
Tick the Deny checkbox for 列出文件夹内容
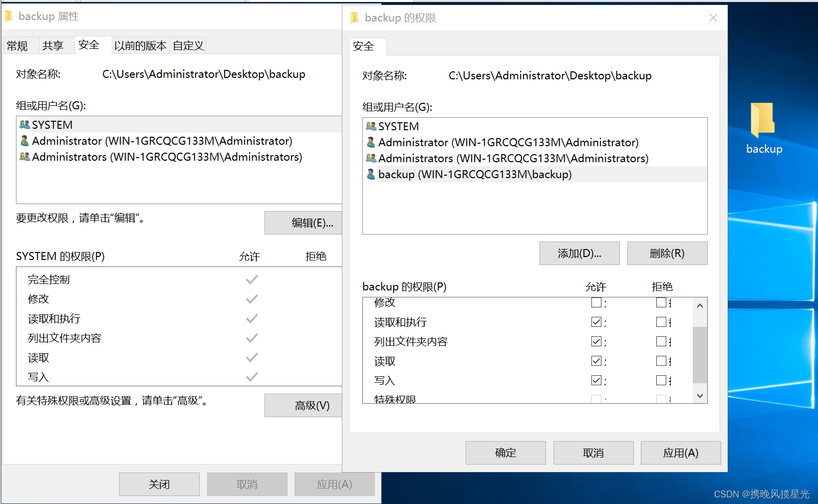coord(661,341)
